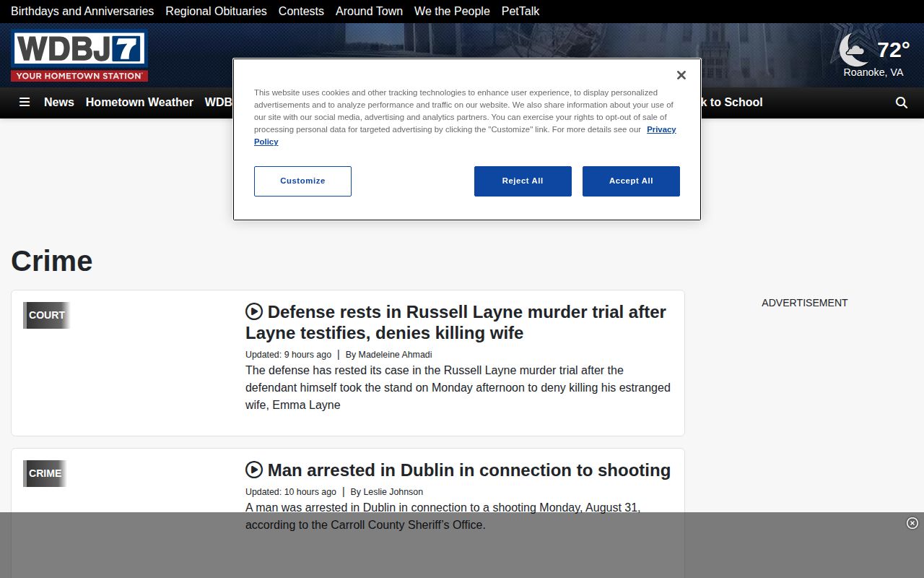Visit Around Town section

[x=369, y=11]
